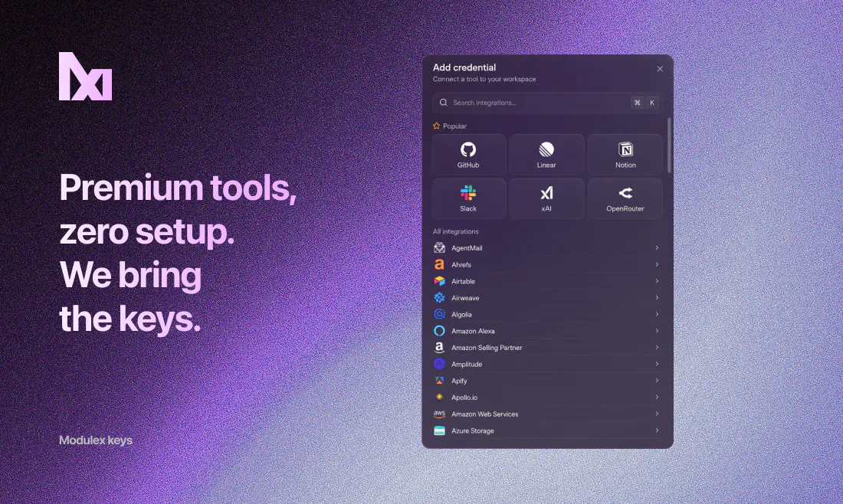Select the Algolia text label
This screenshot has height=504, width=843.
click(x=461, y=315)
